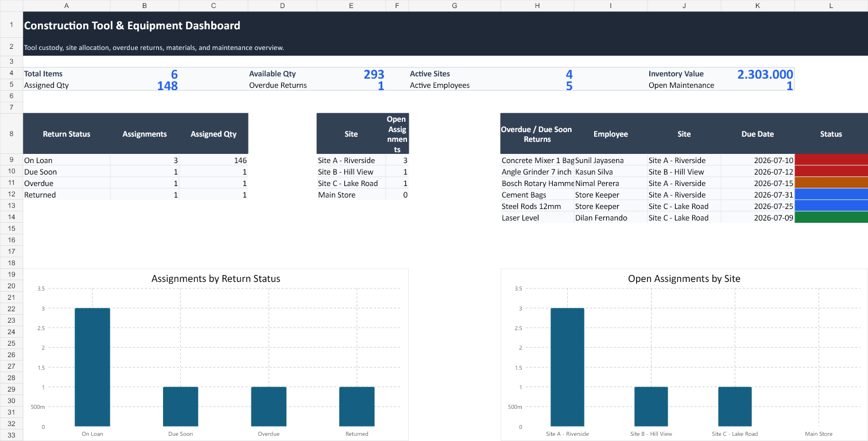Click the Assigned Qty table header
The image size is (868, 441).
pos(214,134)
